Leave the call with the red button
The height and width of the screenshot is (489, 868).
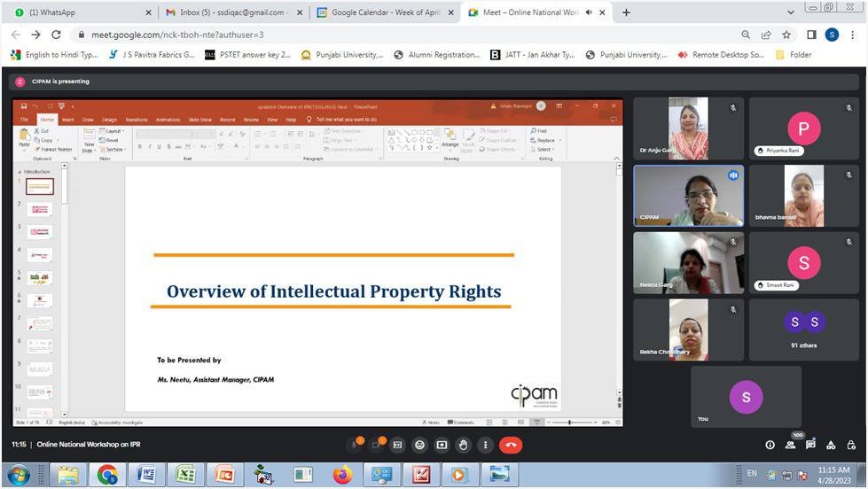click(x=512, y=445)
